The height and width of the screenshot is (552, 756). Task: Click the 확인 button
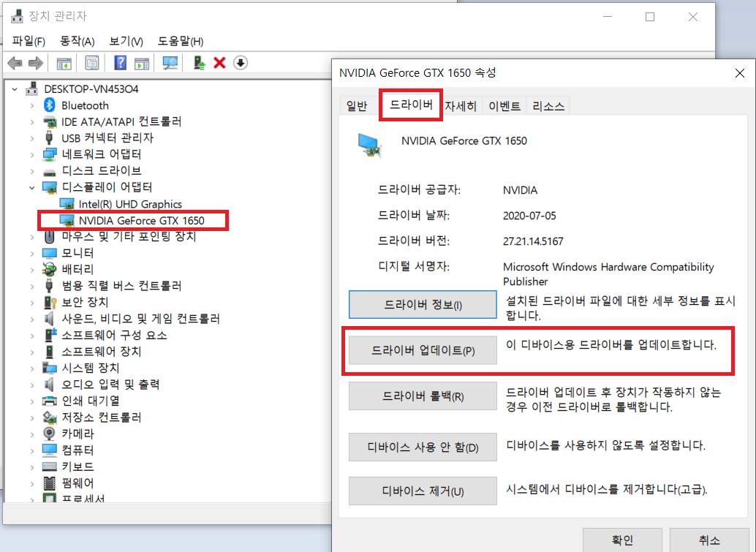click(x=622, y=540)
